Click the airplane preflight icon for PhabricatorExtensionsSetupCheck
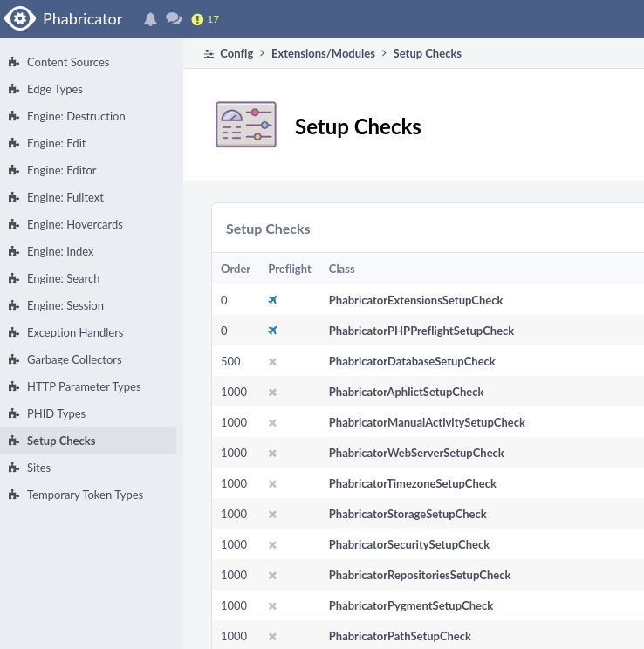This screenshot has width=644, height=649. pyautogui.click(x=272, y=300)
